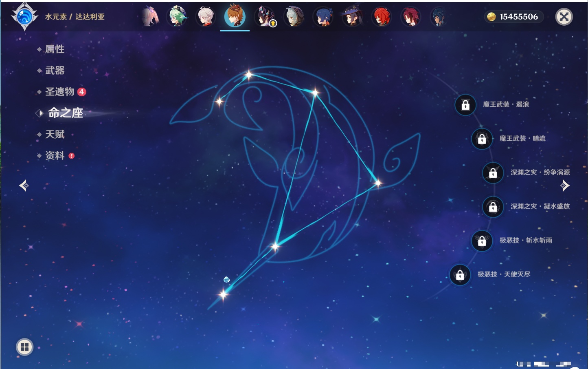Click the 水元素 / 达达利亚 title text
This screenshot has width=588, height=369.
coord(75,17)
